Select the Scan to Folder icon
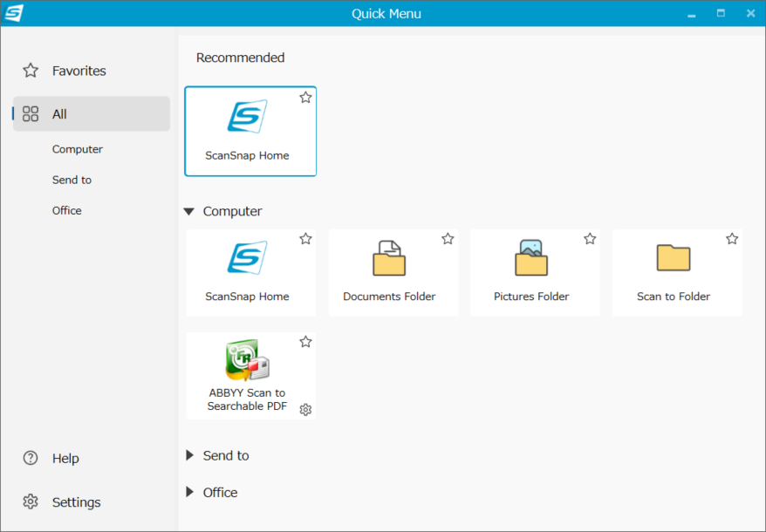 tap(674, 259)
